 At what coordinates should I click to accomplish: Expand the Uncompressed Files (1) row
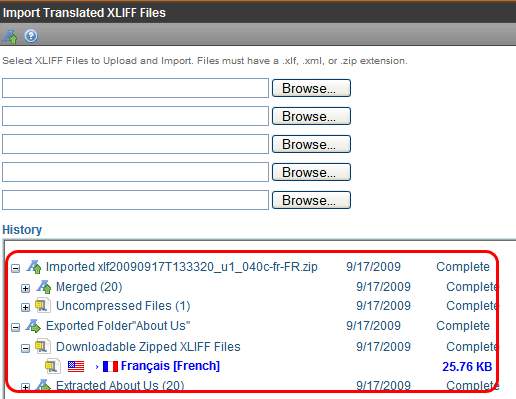[x=25, y=307]
